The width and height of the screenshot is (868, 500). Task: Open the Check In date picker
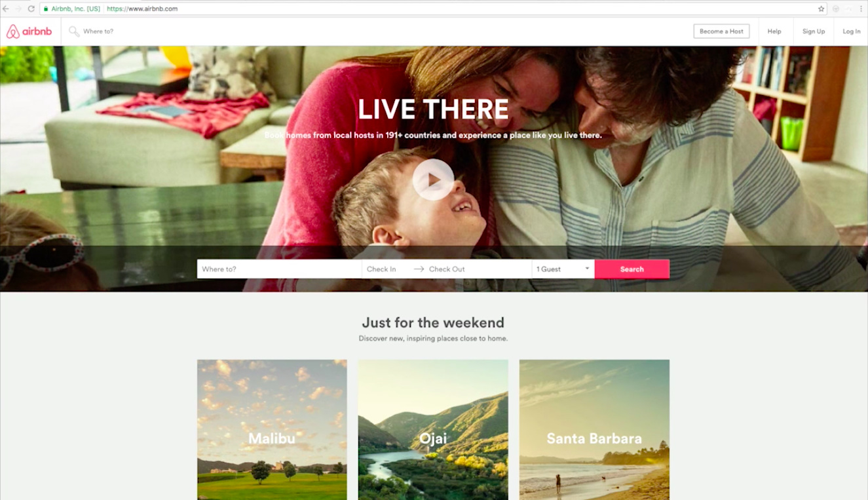387,269
